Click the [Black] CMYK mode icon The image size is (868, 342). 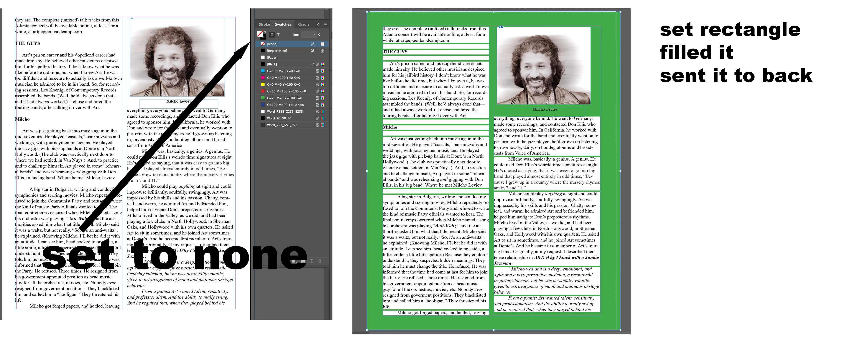pyautogui.click(x=322, y=64)
